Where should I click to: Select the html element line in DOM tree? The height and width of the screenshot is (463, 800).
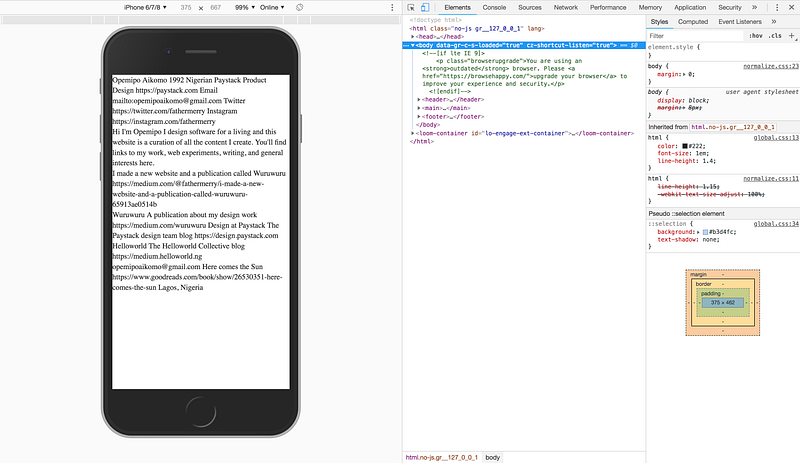(x=477, y=29)
